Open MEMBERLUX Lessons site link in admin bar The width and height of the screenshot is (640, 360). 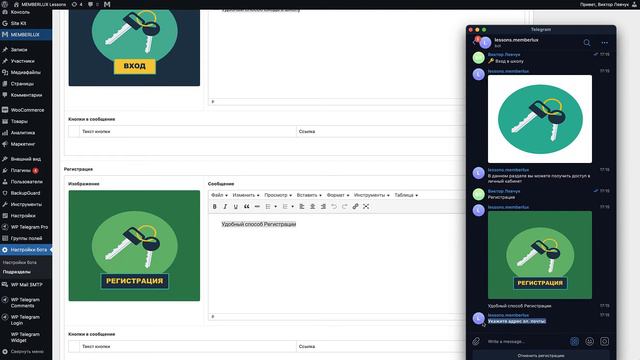40,4
